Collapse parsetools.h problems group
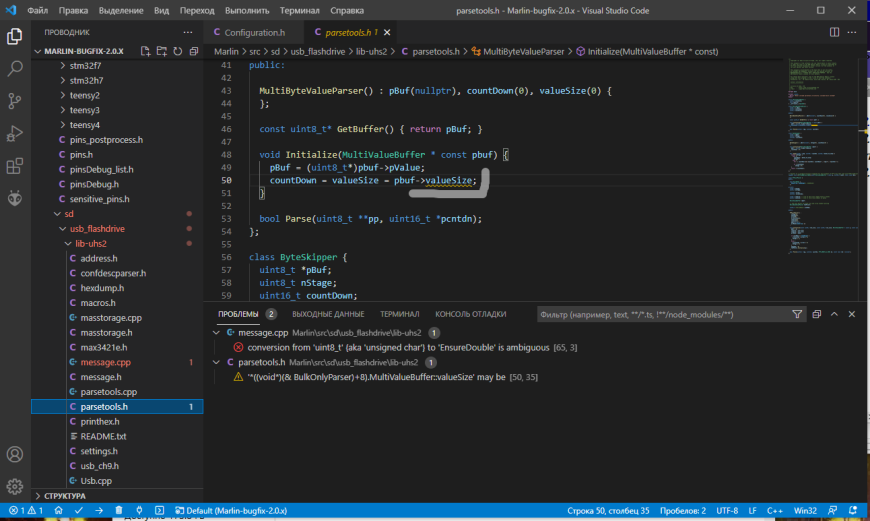 [216, 362]
